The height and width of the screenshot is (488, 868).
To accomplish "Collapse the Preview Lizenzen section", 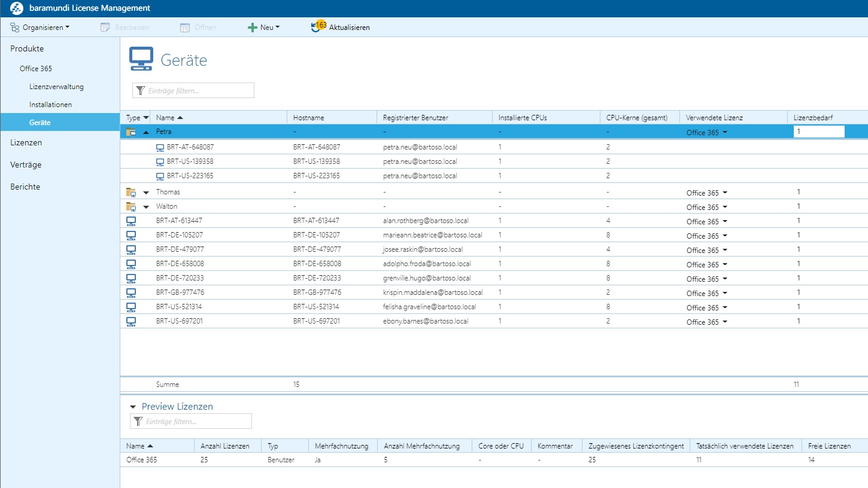I will click(x=133, y=407).
